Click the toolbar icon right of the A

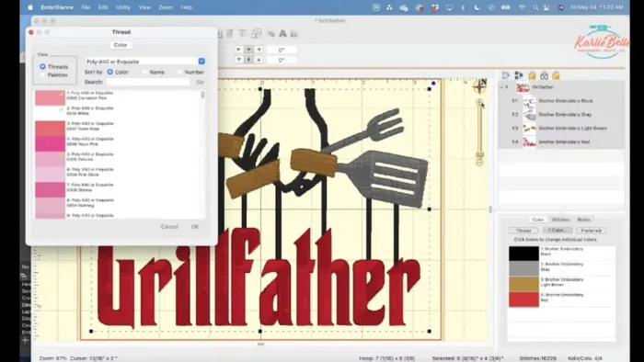point(293,34)
